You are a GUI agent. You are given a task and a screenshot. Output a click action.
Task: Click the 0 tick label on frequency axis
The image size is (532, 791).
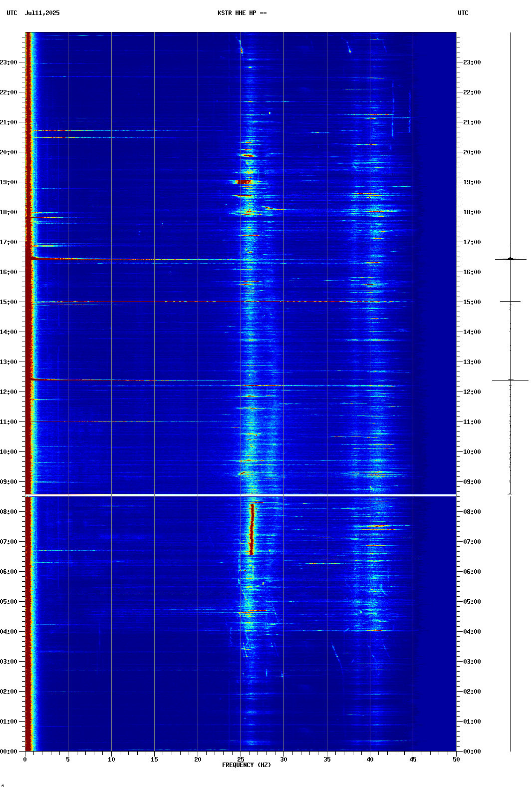point(25,759)
